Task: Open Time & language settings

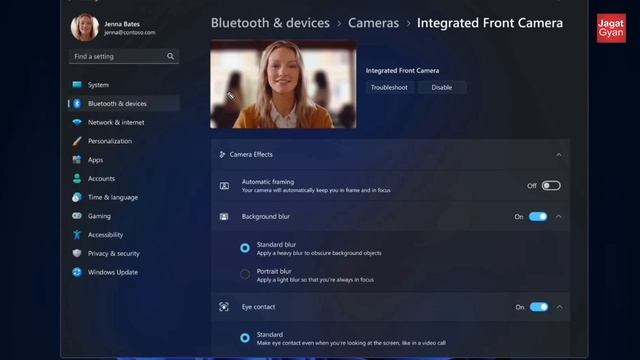Action: [124, 197]
